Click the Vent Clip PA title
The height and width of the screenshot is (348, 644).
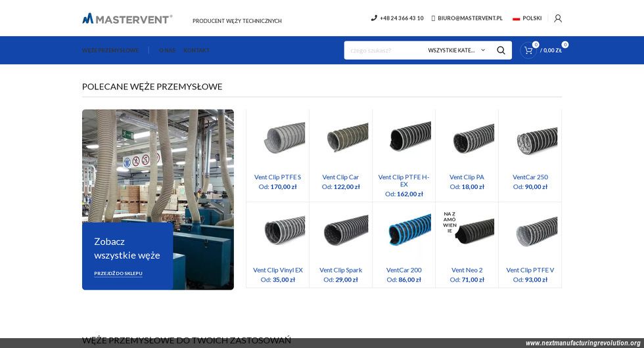tap(467, 177)
